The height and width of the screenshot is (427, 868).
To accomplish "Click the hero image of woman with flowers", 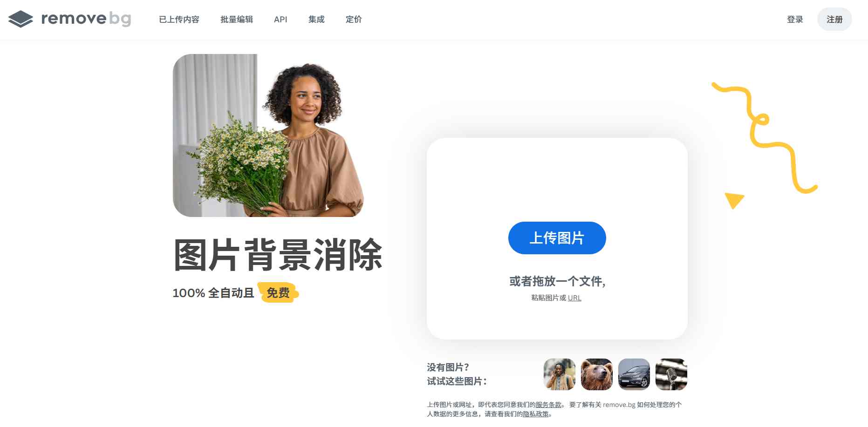I will [x=268, y=136].
